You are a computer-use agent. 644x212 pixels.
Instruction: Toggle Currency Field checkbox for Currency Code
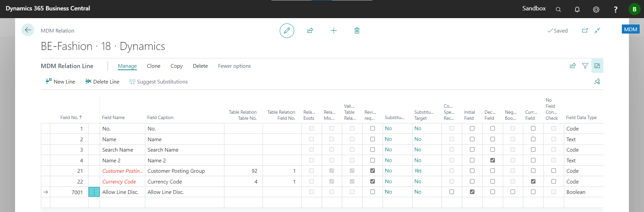pyautogui.click(x=533, y=181)
